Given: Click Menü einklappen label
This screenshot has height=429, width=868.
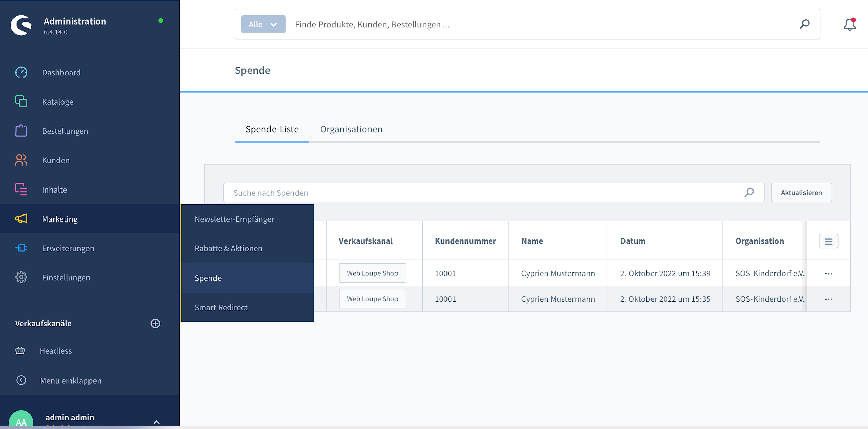Looking at the screenshot, I should [71, 381].
